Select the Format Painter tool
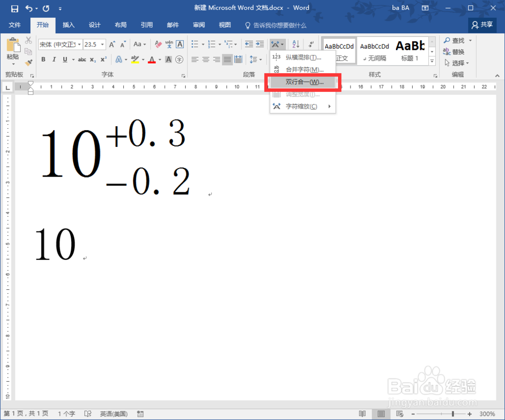The width and height of the screenshot is (505, 420). click(x=29, y=63)
